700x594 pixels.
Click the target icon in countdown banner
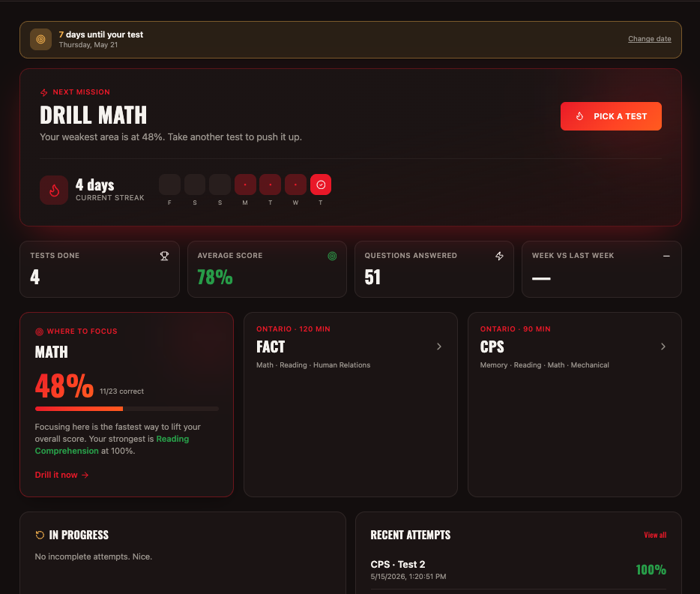pos(40,39)
